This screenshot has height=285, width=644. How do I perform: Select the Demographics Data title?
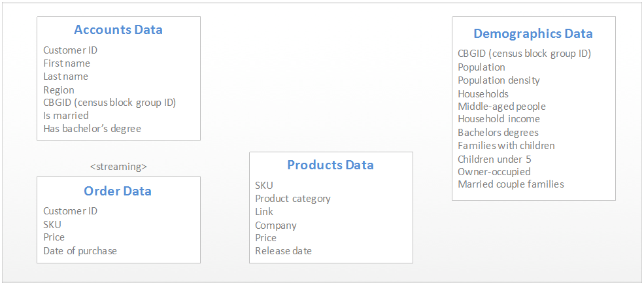pos(533,33)
